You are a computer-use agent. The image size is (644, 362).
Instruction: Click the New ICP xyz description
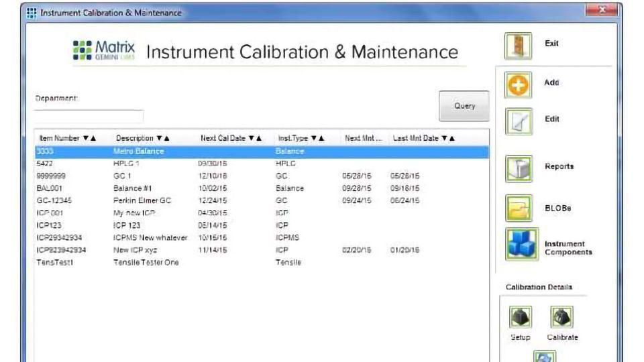135,250
